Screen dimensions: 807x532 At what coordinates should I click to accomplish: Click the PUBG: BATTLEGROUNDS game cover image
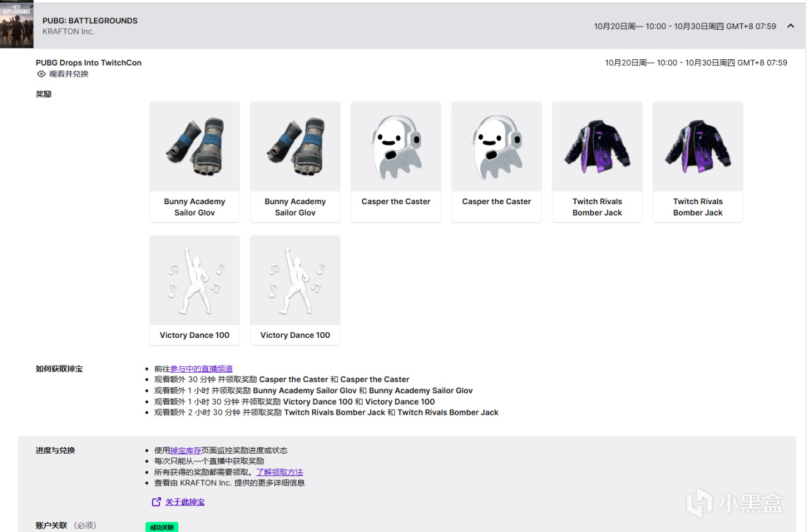(16, 25)
